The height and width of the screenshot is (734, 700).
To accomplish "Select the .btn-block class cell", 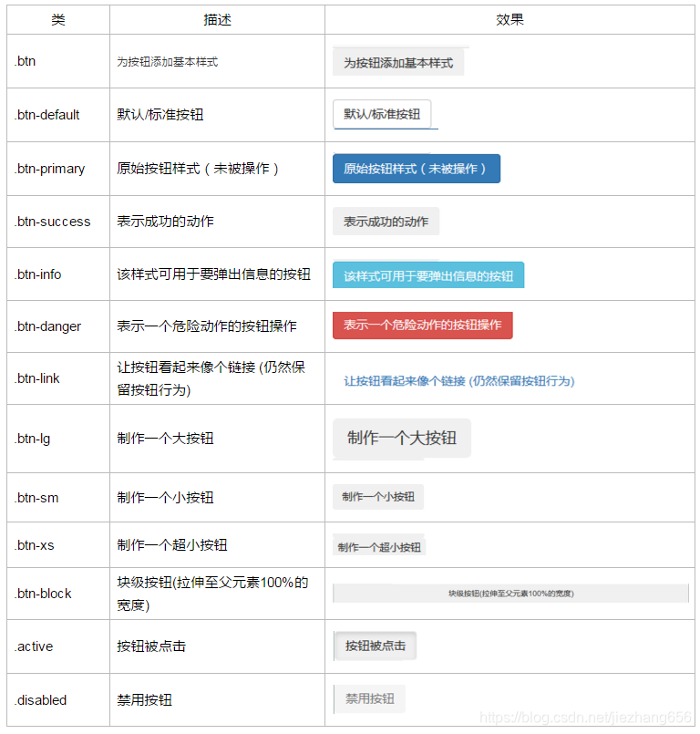I will (58, 594).
